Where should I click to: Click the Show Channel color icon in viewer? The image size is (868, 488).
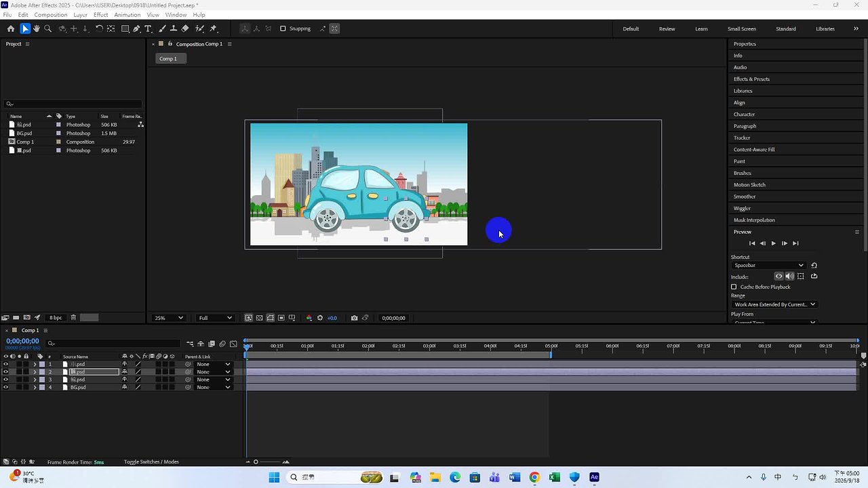(x=309, y=318)
